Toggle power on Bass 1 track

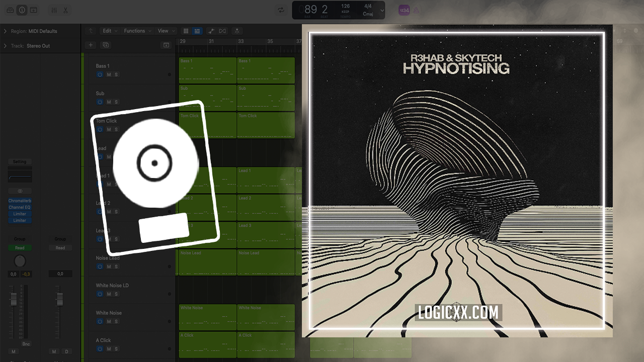click(x=100, y=74)
